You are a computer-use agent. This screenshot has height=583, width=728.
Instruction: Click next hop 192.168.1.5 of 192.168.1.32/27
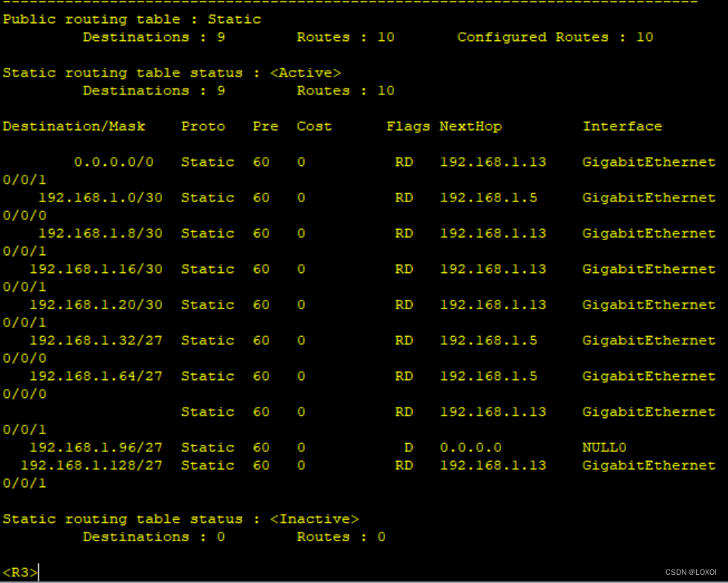489,341
